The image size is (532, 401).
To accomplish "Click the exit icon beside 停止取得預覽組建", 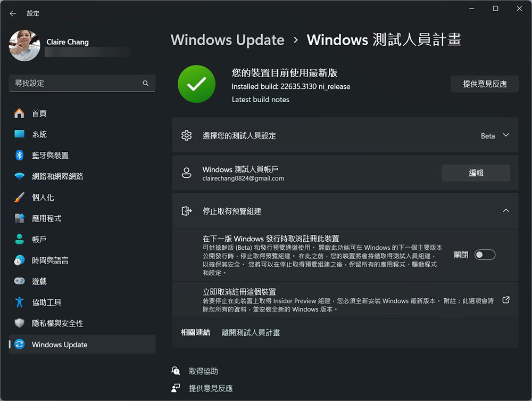I will (x=187, y=211).
